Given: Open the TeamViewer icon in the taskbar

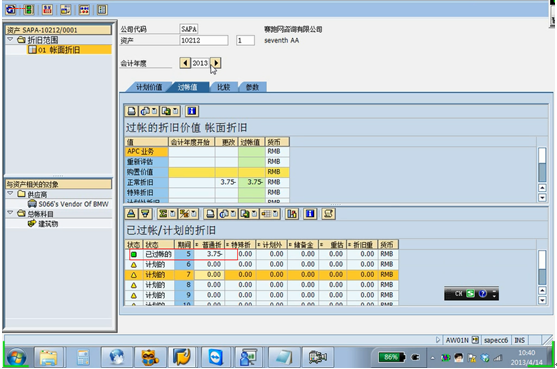Looking at the screenshot, I should [216, 357].
